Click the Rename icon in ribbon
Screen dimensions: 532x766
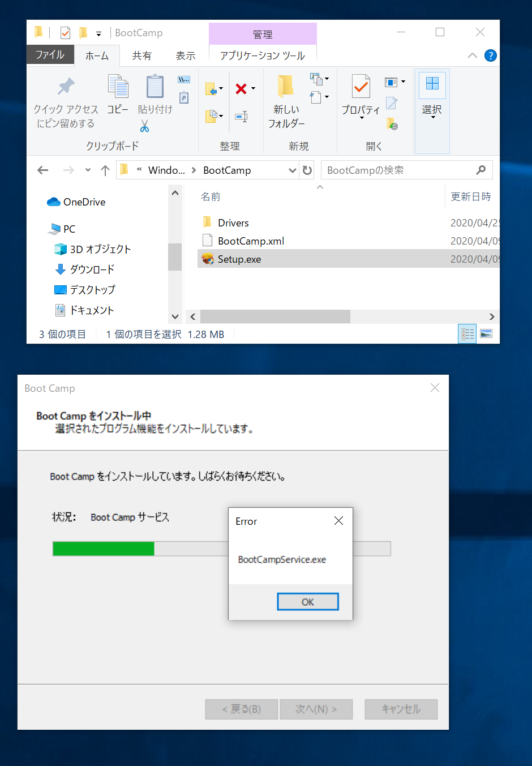(x=242, y=117)
